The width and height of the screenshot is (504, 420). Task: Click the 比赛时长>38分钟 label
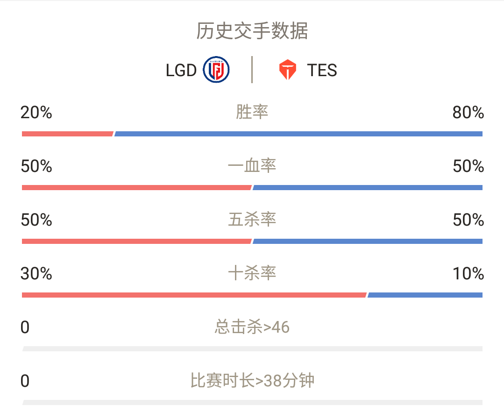coord(252,380)
